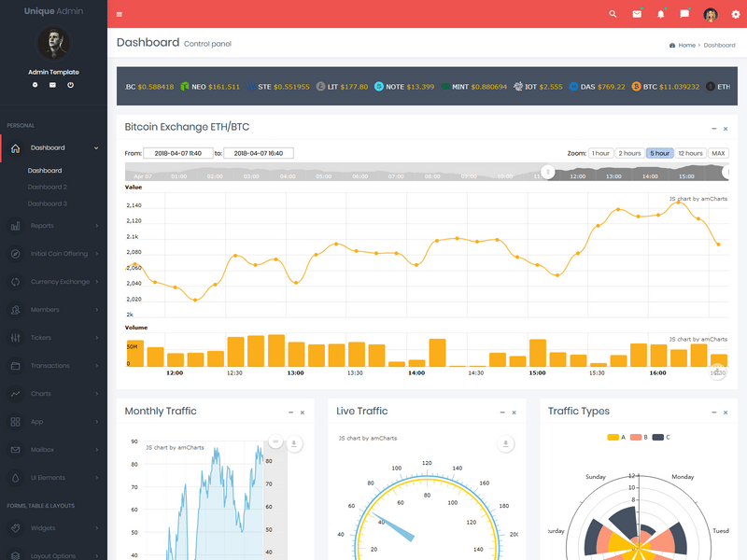Click the Members user icon

(15, 310)
